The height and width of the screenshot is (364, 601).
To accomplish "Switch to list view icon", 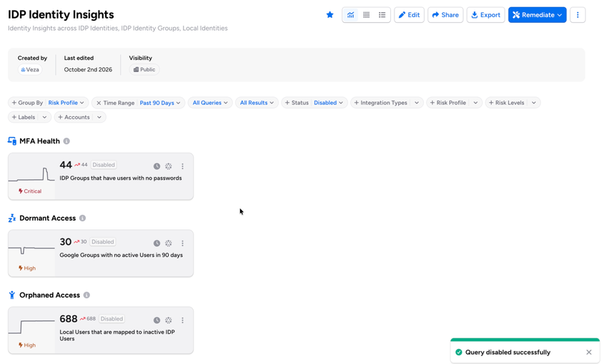I will pos(382,15).
